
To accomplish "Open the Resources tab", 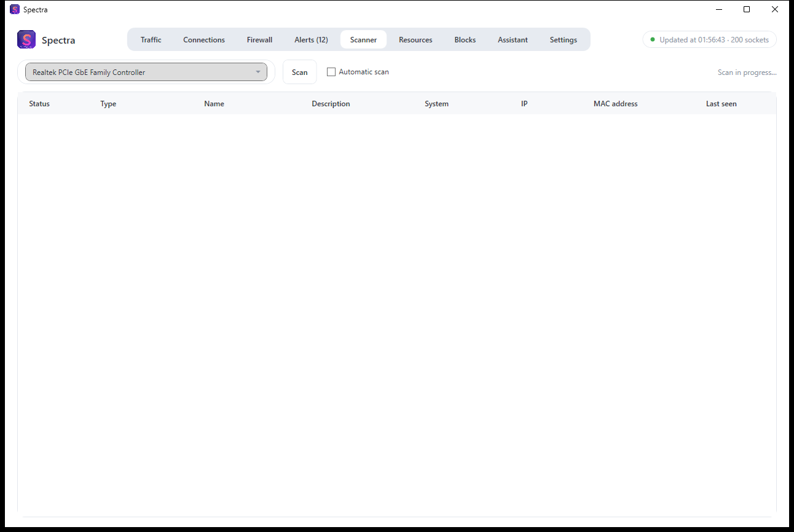I will (x=415, y=40).
